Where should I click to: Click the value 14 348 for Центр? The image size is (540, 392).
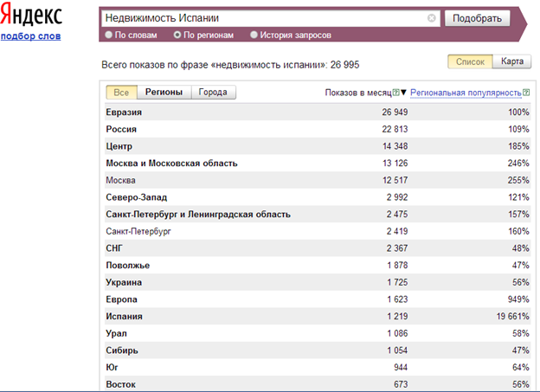[x=395, y=146]
